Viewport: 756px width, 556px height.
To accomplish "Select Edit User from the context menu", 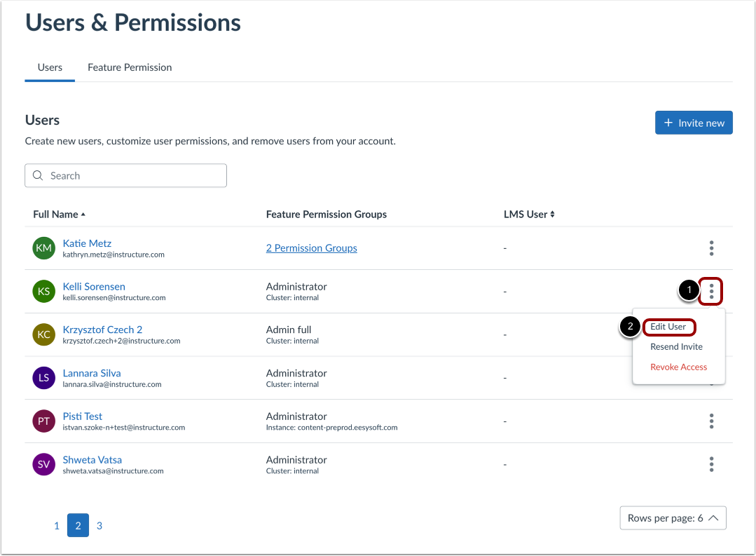I will pyautogui.click(x=668, y=327).
